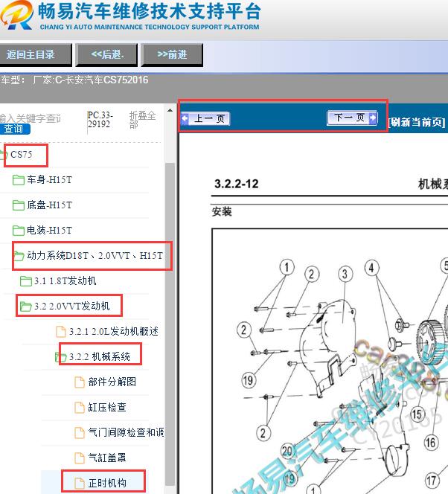Click the 返回主目录 button
This screenshot has width=448, height=494.
35,55
